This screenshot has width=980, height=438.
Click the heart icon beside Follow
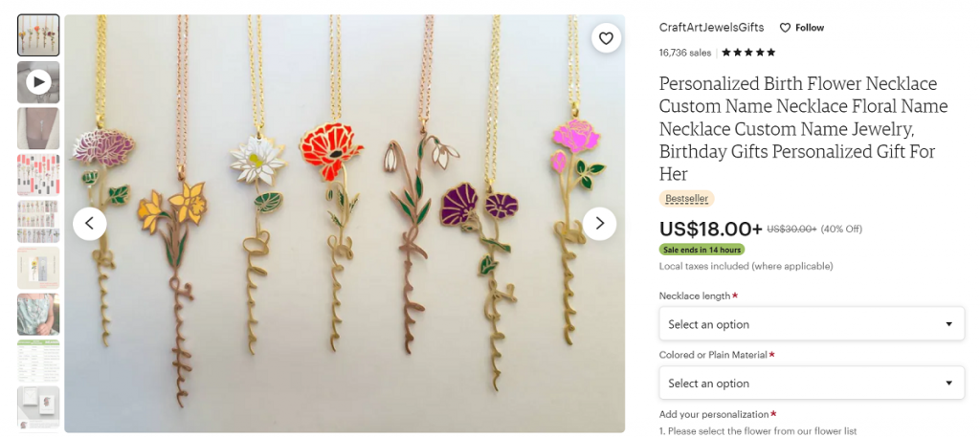[785, 28]
